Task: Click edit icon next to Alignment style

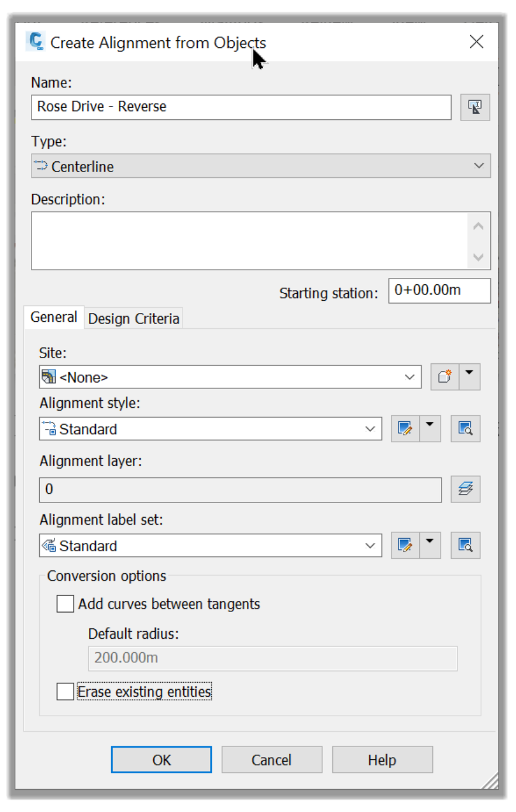Action: (405, 428)
